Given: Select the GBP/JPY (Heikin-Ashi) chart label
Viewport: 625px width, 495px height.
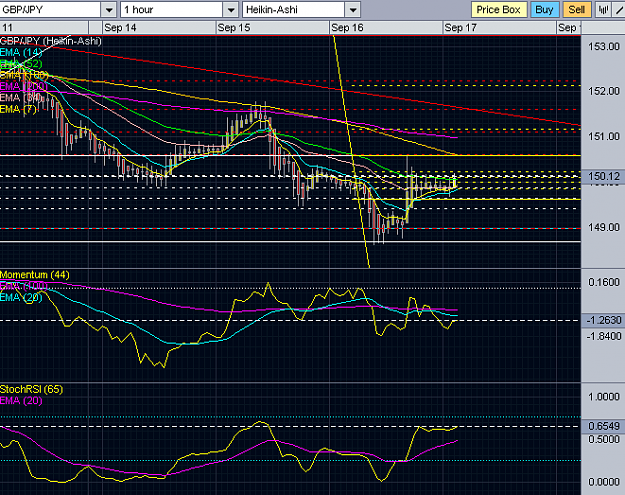Looking at the screenshot, I should [51, 41].
